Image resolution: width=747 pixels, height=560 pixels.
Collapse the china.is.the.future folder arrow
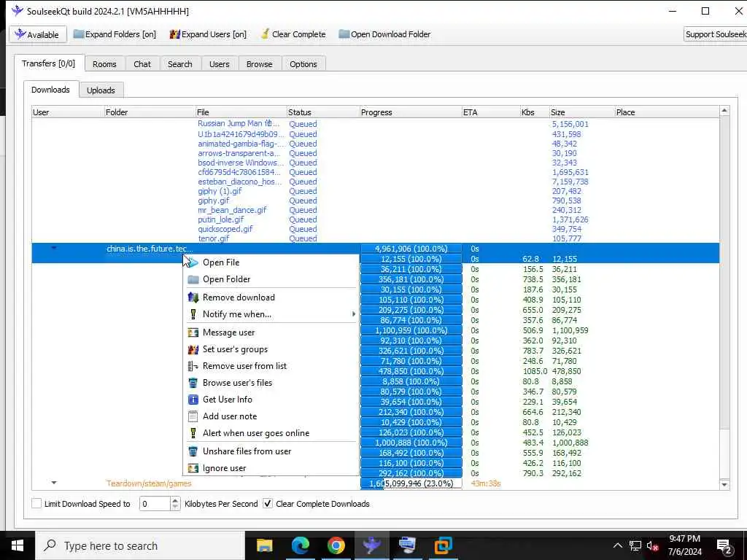coord(54,248)
